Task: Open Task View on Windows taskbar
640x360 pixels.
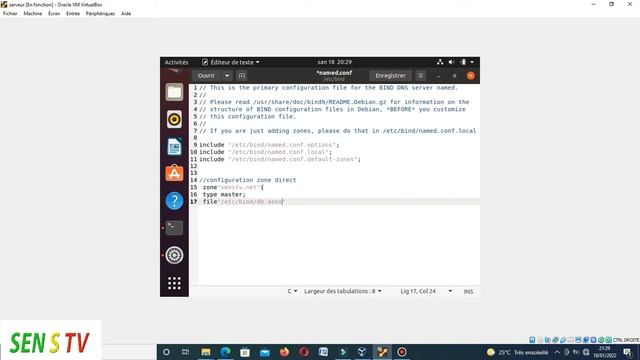Action: [186, 352]
